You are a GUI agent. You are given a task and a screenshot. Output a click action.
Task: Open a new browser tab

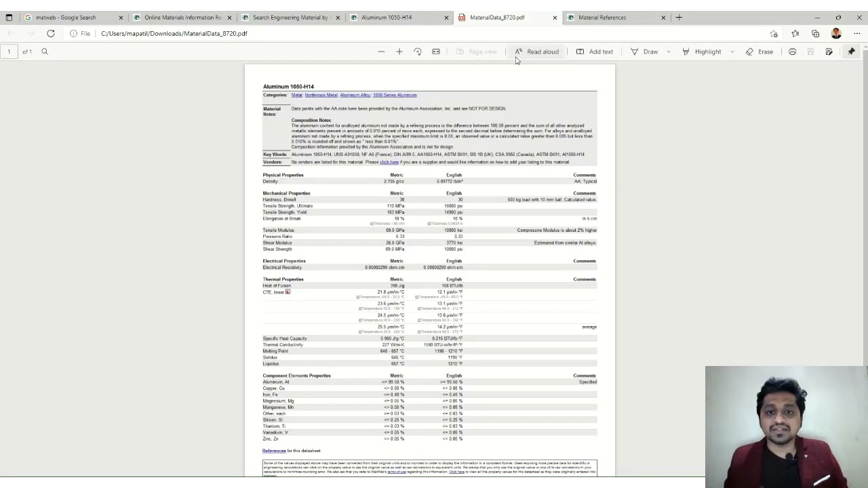point(679,18)
